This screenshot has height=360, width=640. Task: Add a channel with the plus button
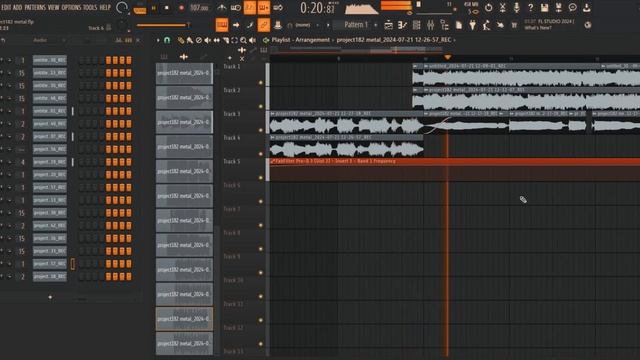[x=50, y=297]
